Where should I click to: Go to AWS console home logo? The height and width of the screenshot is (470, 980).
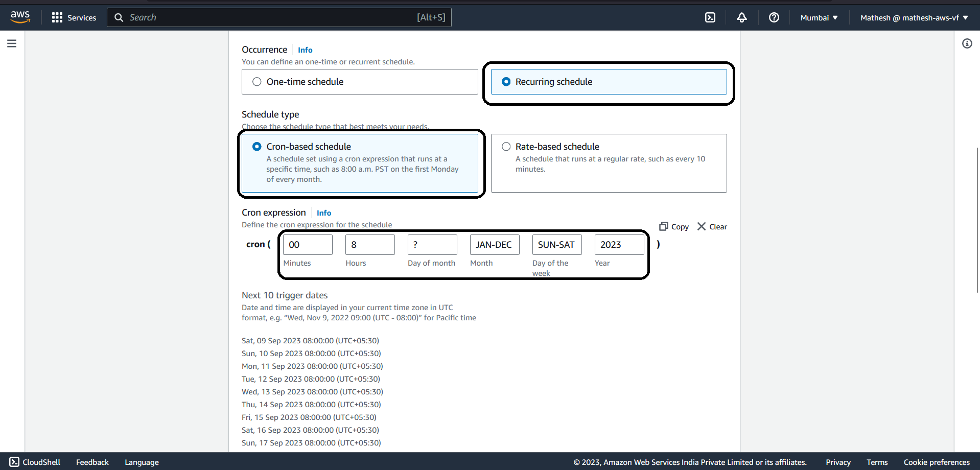(20, 17)
